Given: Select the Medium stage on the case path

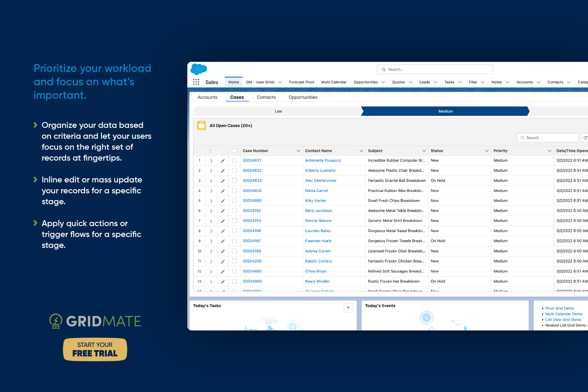Looking at the screenshot, I should (x=445, y=111).
